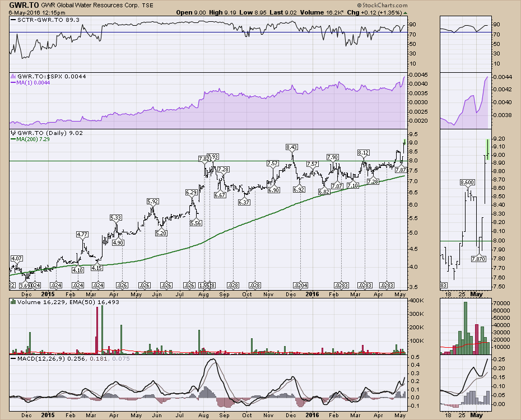The width and height of the screenshot is (521, 420).
Task: Click the 6.92 price low label
Action: 299,190
